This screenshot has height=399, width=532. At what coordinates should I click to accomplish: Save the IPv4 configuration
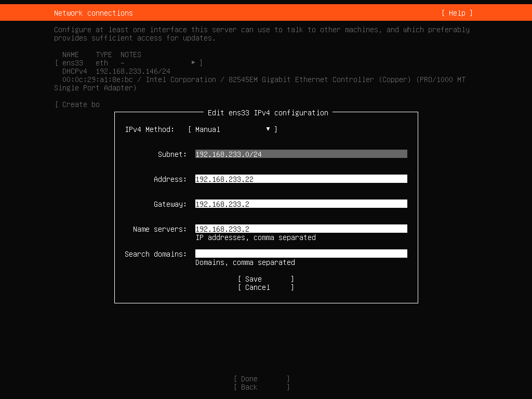[265, 279]
